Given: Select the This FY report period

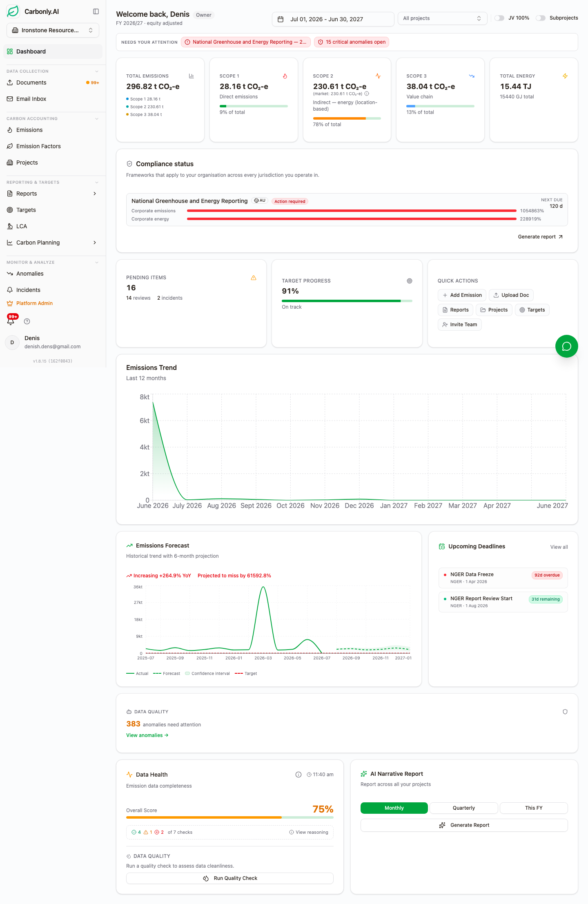Looking at the screenshot, I should point(534,808).
